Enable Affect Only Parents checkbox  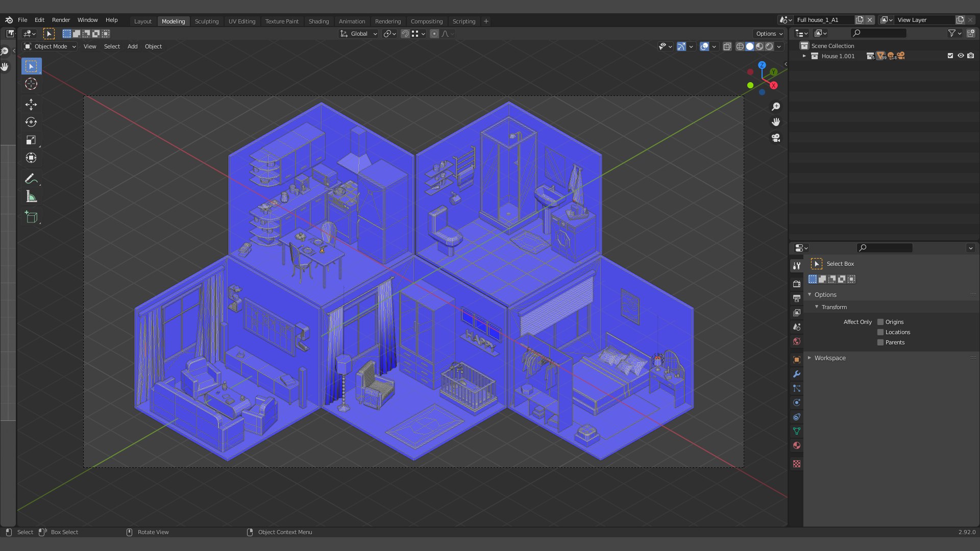pyautogui.click(x=880, y=342)
